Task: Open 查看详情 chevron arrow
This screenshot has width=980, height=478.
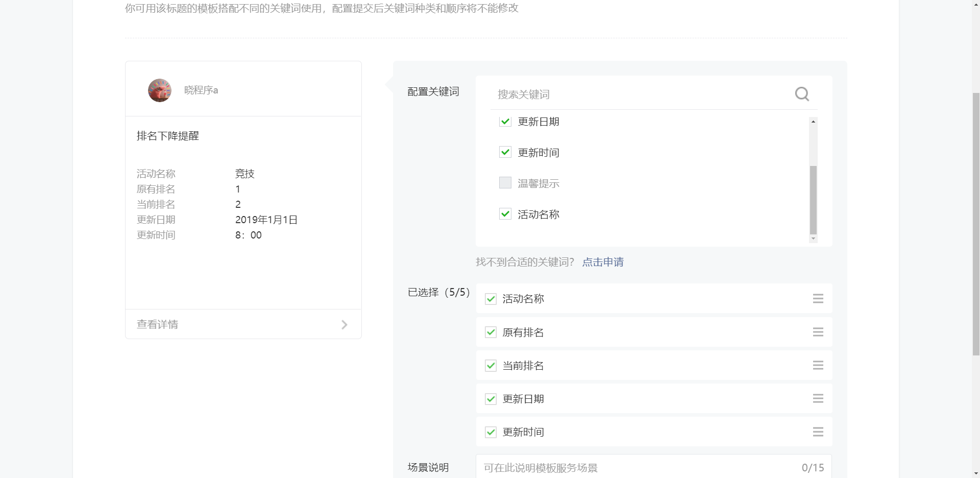Action: coord(345,325)
